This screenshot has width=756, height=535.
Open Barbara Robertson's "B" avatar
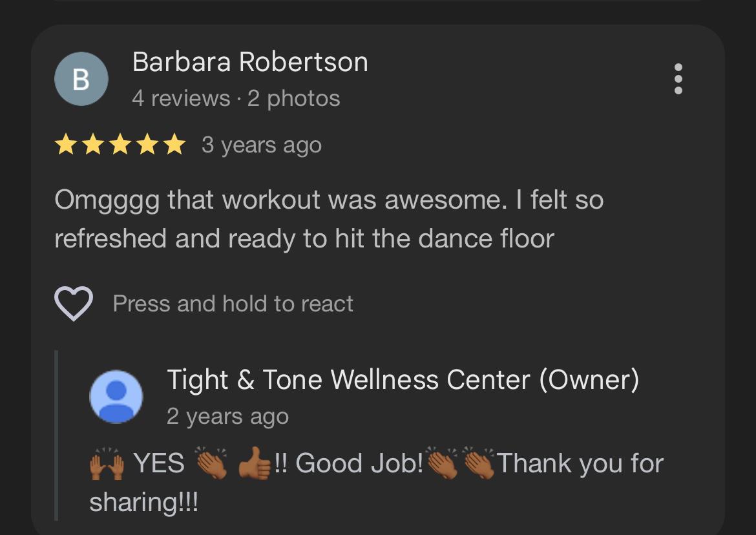point(81,79)
